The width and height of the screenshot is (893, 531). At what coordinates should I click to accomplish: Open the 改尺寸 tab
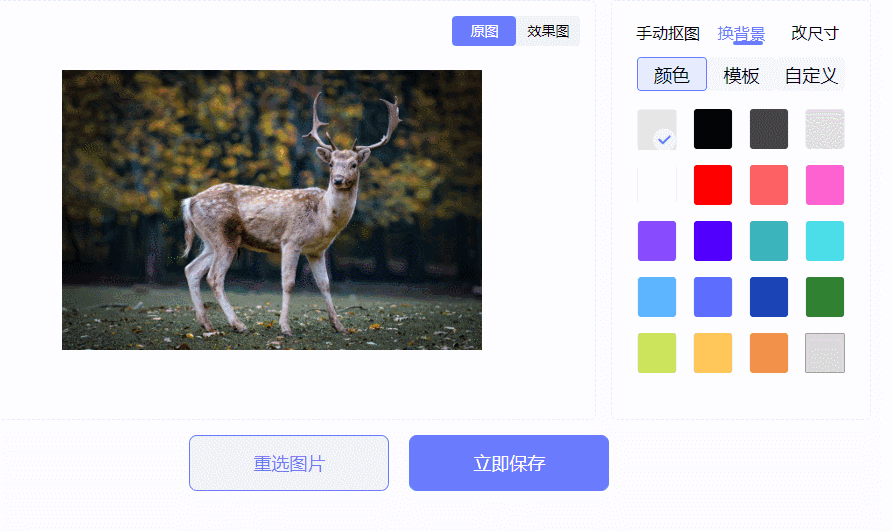pyautogui.click(x=815, y=34)
